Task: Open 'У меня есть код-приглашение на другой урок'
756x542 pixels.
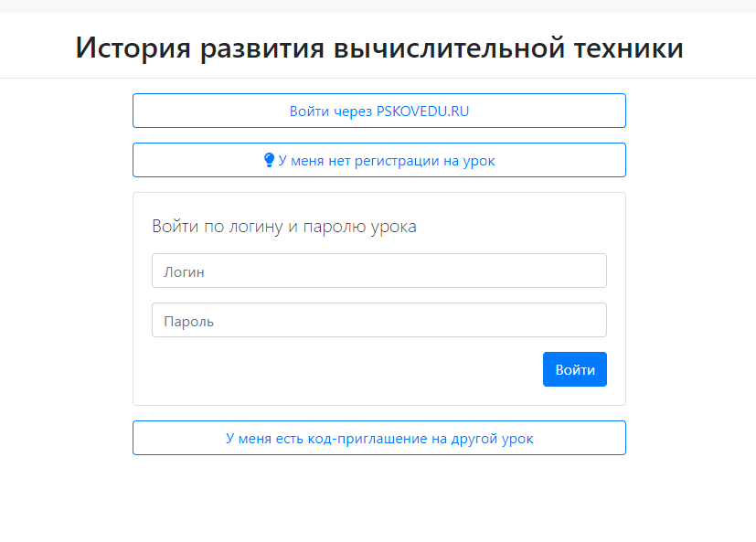Action: [379, 438]
